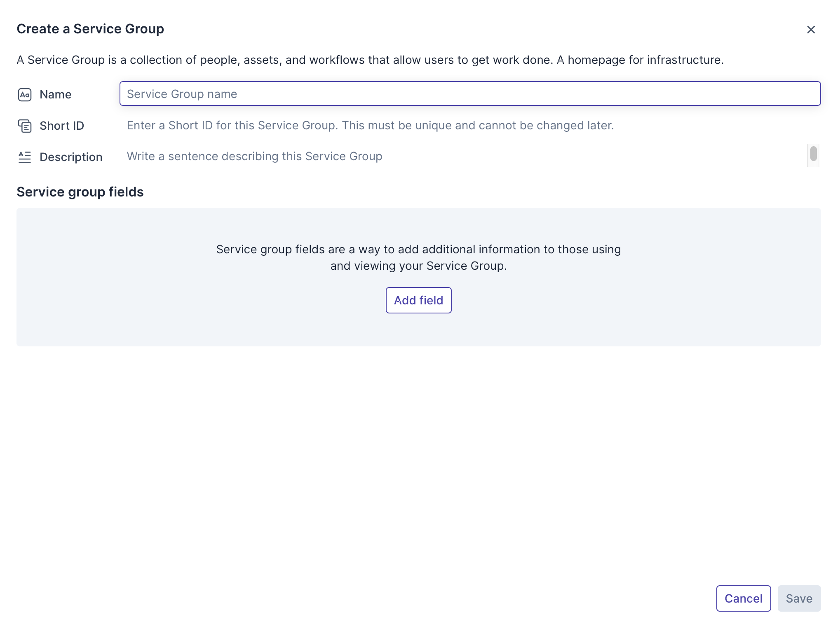
Task: Click the Short ID field icon
Action: [x=25, y=126]
